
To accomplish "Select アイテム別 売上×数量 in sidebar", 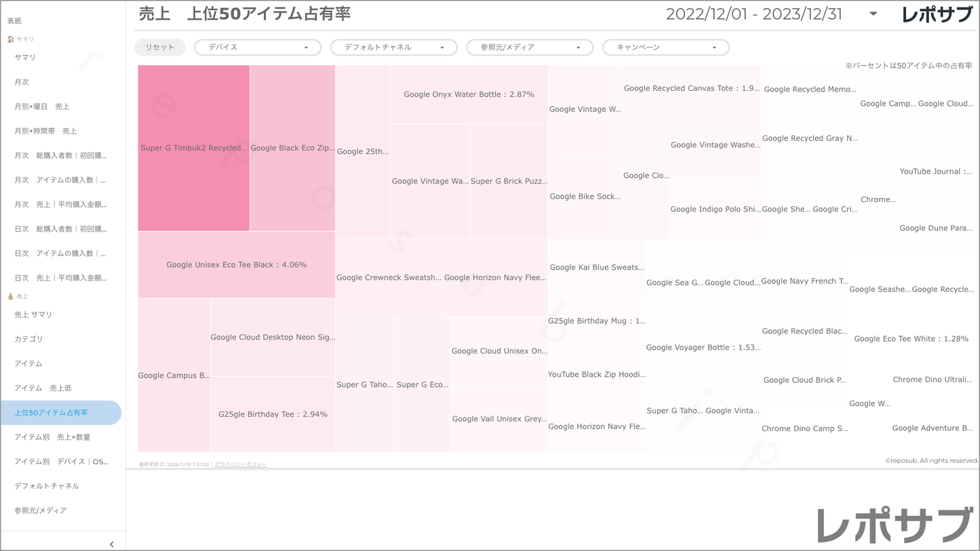I will (52, 437).
